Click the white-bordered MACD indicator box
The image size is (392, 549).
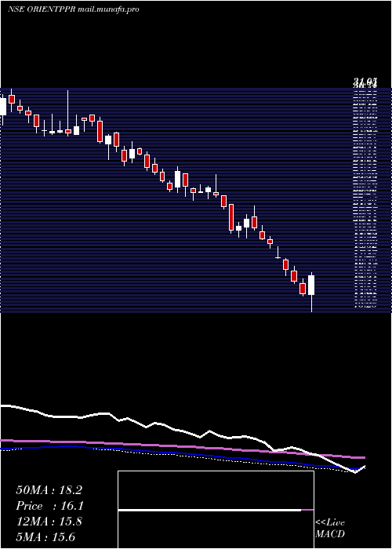click(x=216, y=510)
